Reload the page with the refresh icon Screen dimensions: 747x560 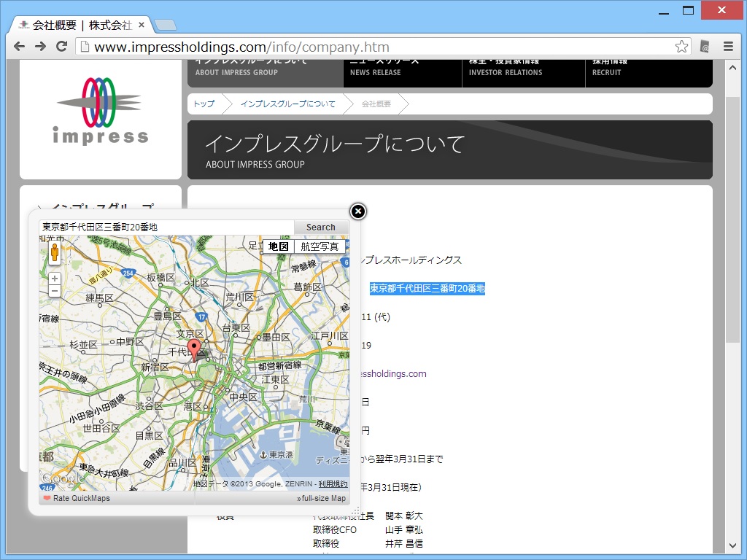[x=61, y=46]
